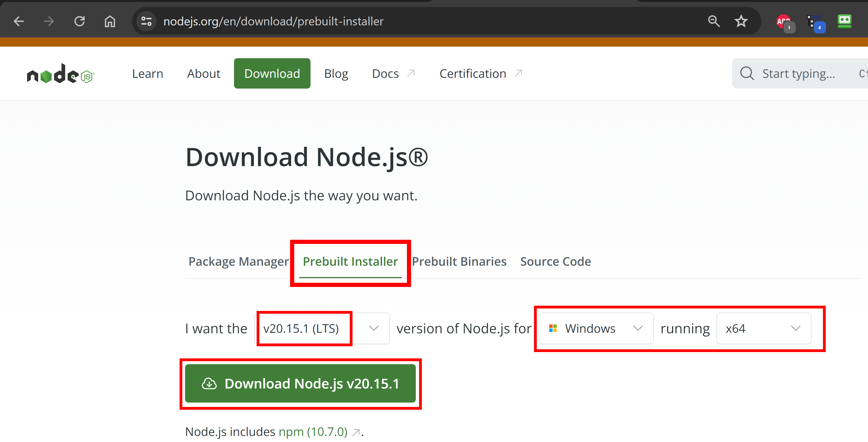Open the Windows operating system dropdown
The height and width of the screenshot is (442, 868).
pyautogui.click(x=596, y=328)
